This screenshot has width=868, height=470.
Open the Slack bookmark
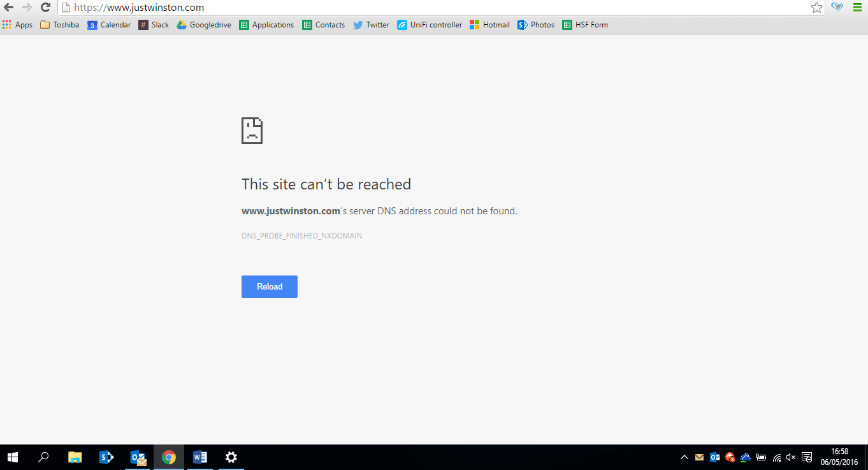tap(154, 25)
